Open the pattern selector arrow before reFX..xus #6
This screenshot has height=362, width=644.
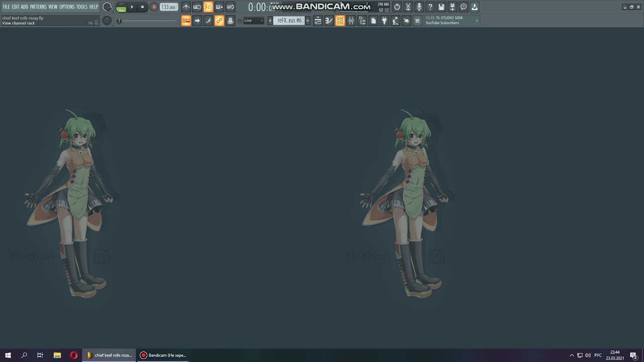pyautogui.click(x=270, y=21)
